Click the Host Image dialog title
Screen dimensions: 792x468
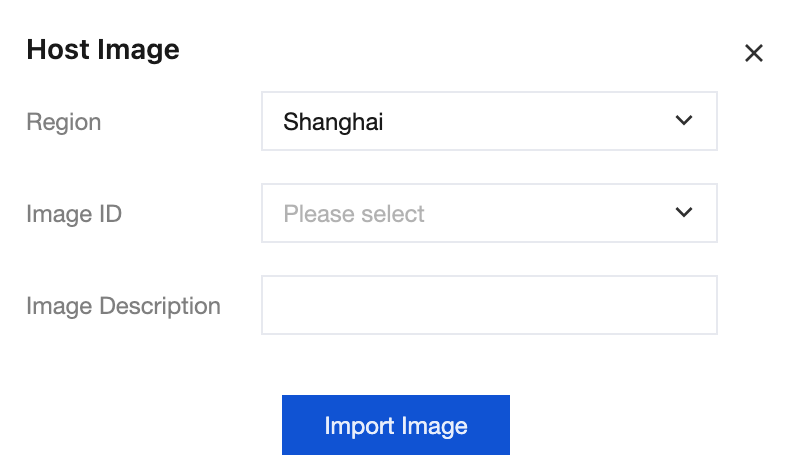(x=103, y=49)
